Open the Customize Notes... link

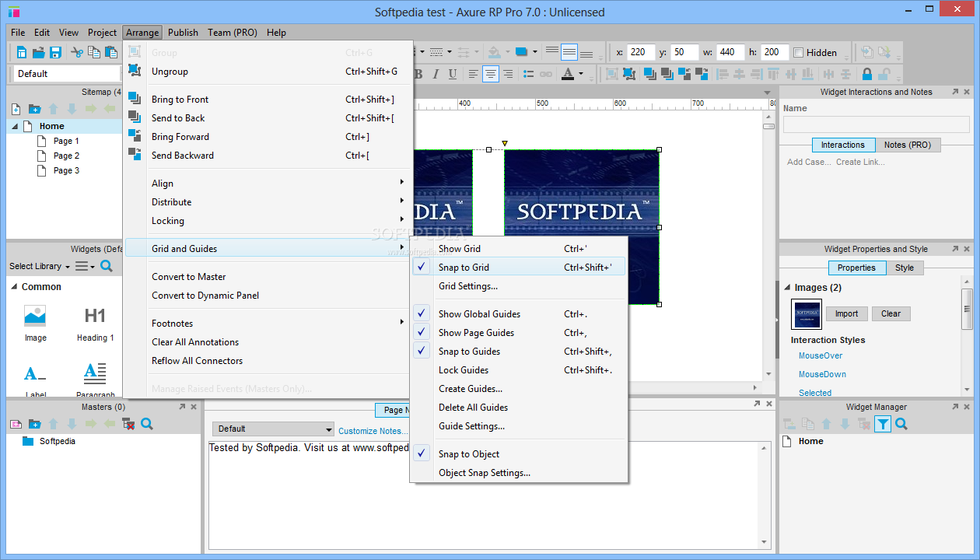pos(373,431)
